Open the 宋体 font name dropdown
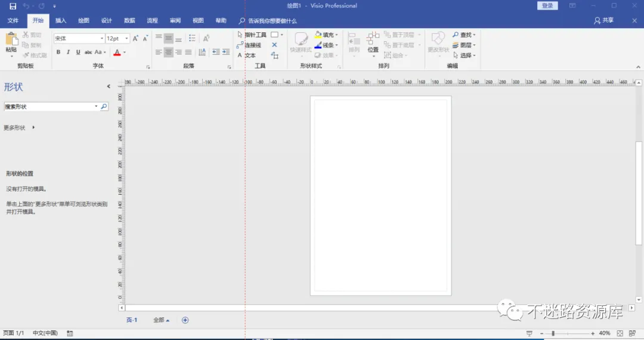This screenshot has width=644, height=340. click(102, 38)
